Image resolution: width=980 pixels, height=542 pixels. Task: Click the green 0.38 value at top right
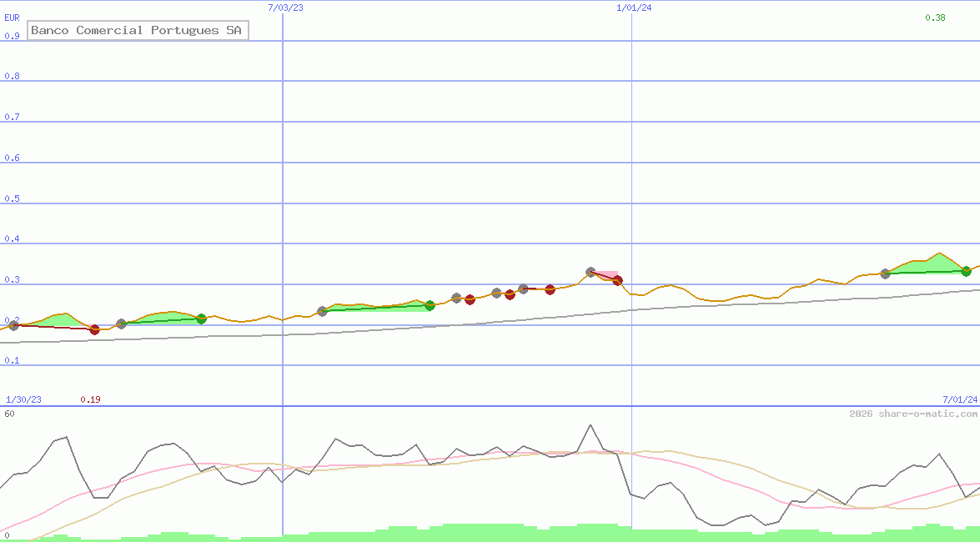point(935,18)
